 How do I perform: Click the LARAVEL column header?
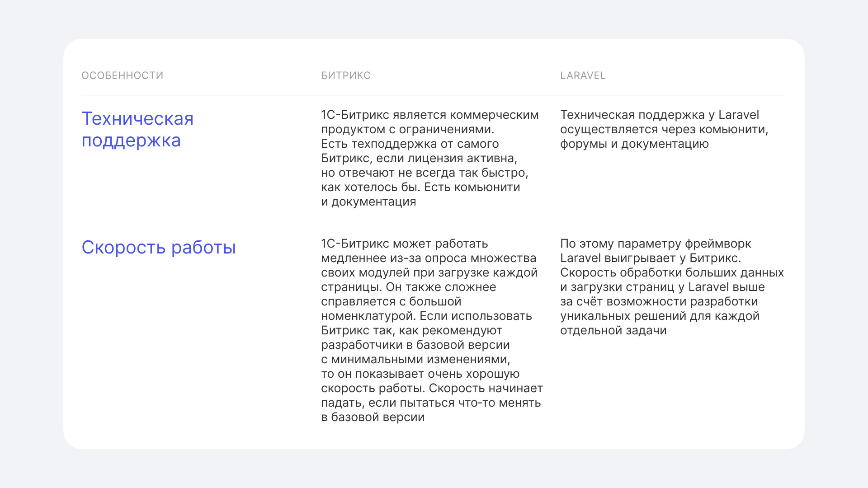coord(582,75)
